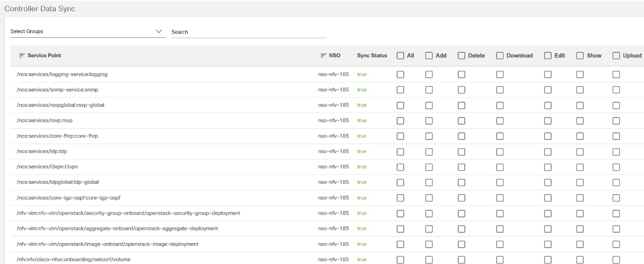644x264 pixels.
Task: Check the Delete header checkbox
Action: pos(461,56)
